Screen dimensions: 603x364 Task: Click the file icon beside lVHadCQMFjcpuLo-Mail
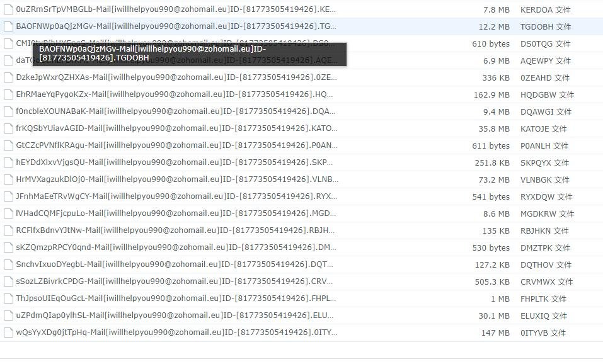click(x=8, y=213)
